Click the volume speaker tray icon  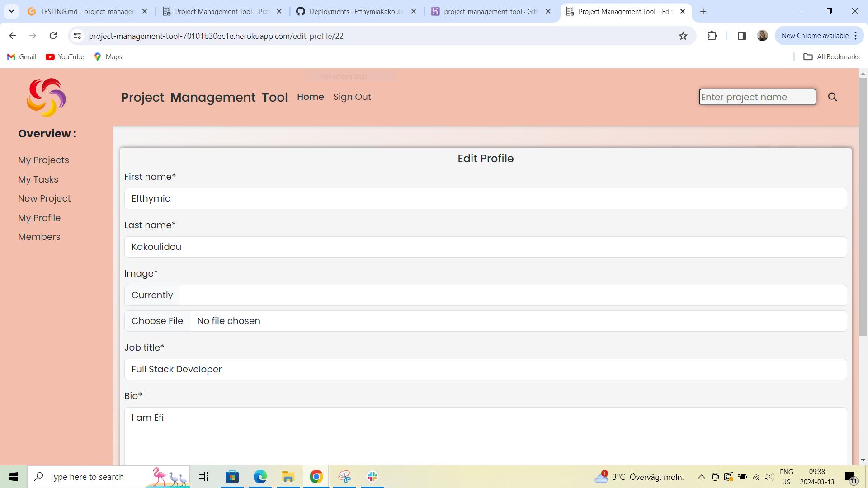pyautogui.click(x=769, y=477)
